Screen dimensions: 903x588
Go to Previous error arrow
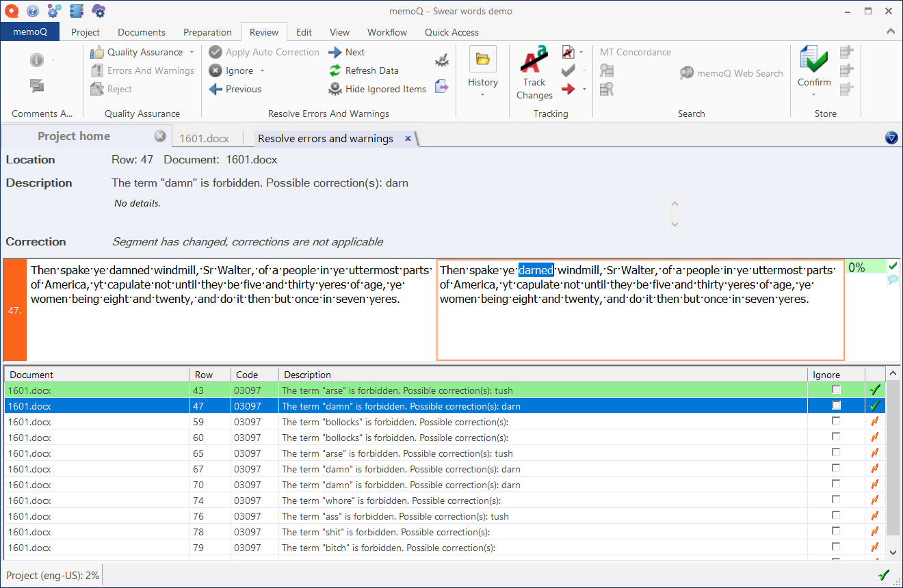pos(215,89)
